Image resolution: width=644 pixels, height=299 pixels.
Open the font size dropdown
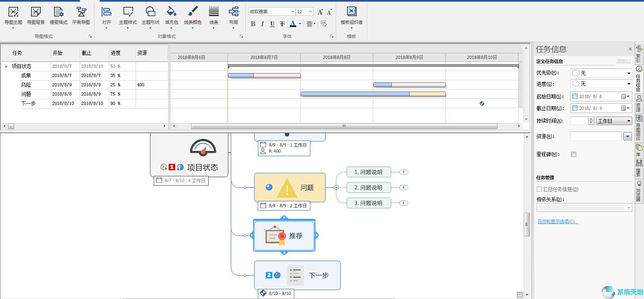click(x=310, y=12)
